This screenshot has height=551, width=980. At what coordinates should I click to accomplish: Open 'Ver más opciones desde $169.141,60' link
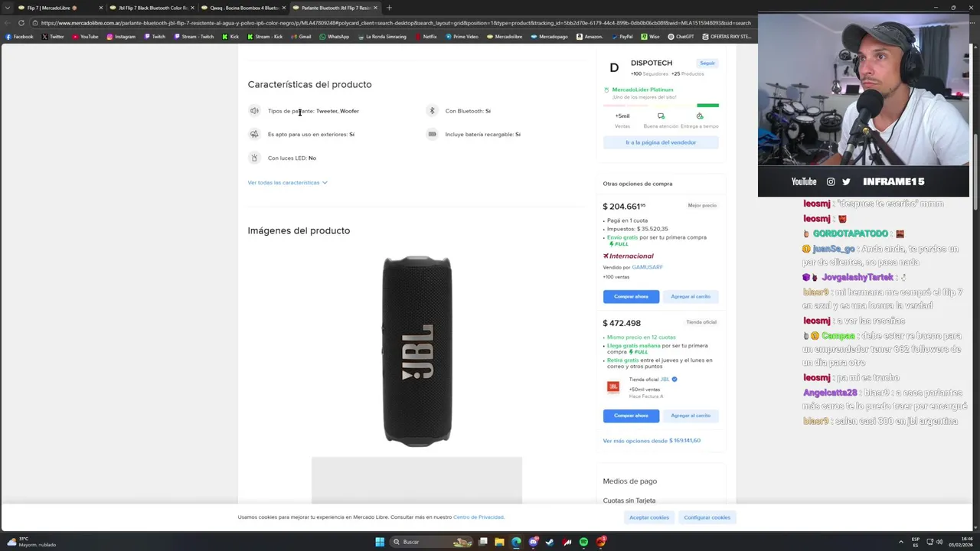[x=652, y=441]
